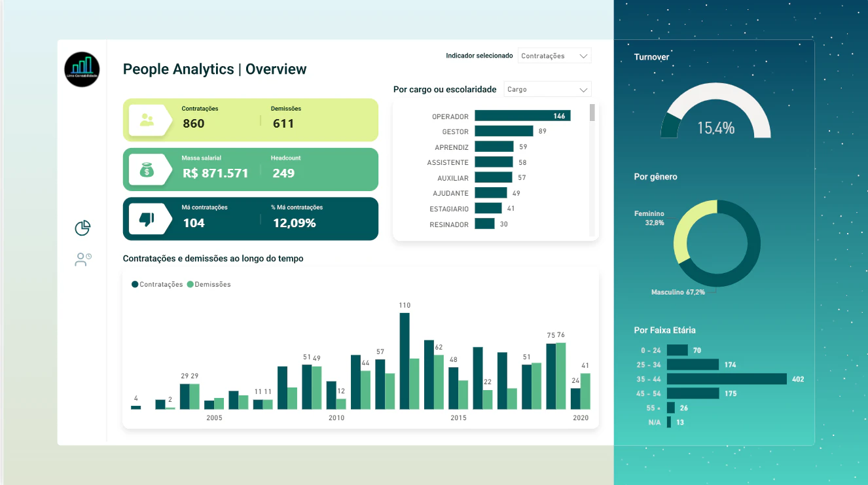
Task: Click the Demissões bar labeled 41 at 2020
Action: pos(585,391)
